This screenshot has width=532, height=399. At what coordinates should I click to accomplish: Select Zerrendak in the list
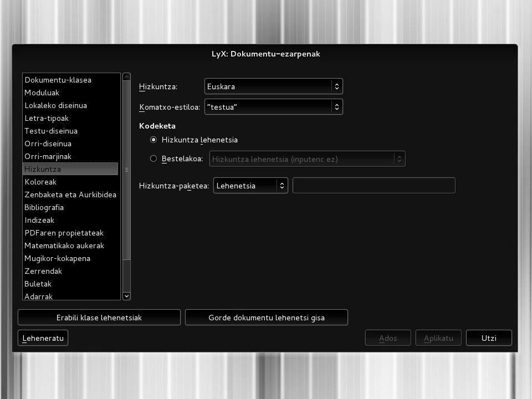(70, 271)
